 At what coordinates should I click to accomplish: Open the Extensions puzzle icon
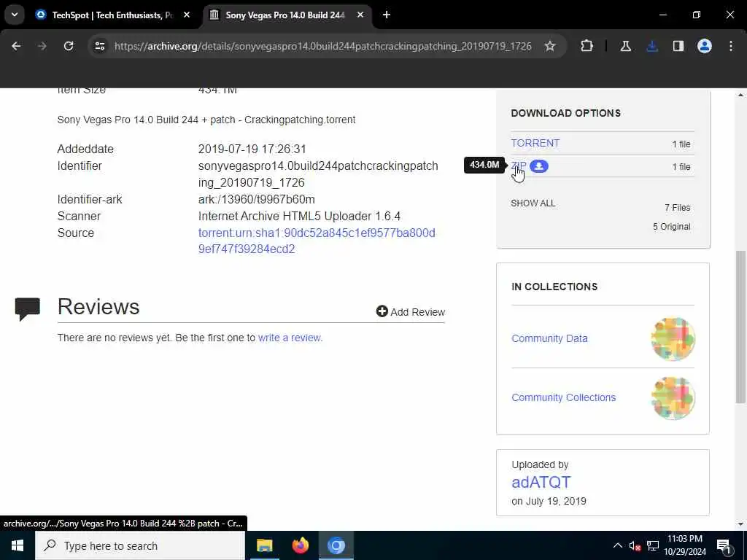[587, 46]
